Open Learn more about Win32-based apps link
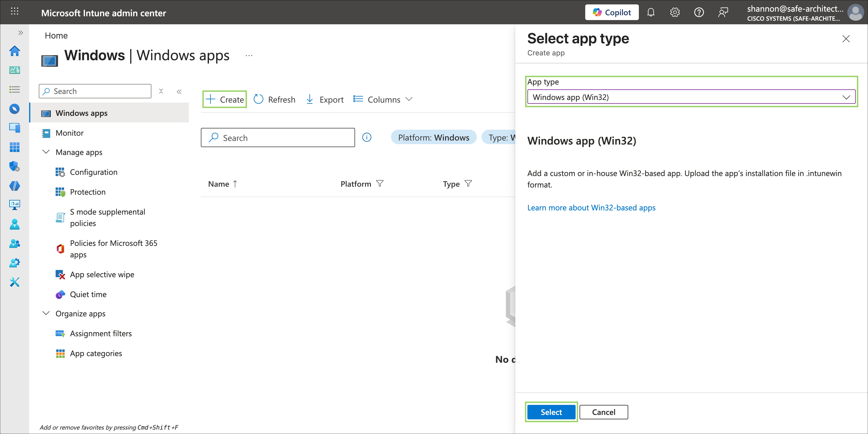The height and width of the screenshot is (434, 868). pos(591,208)
